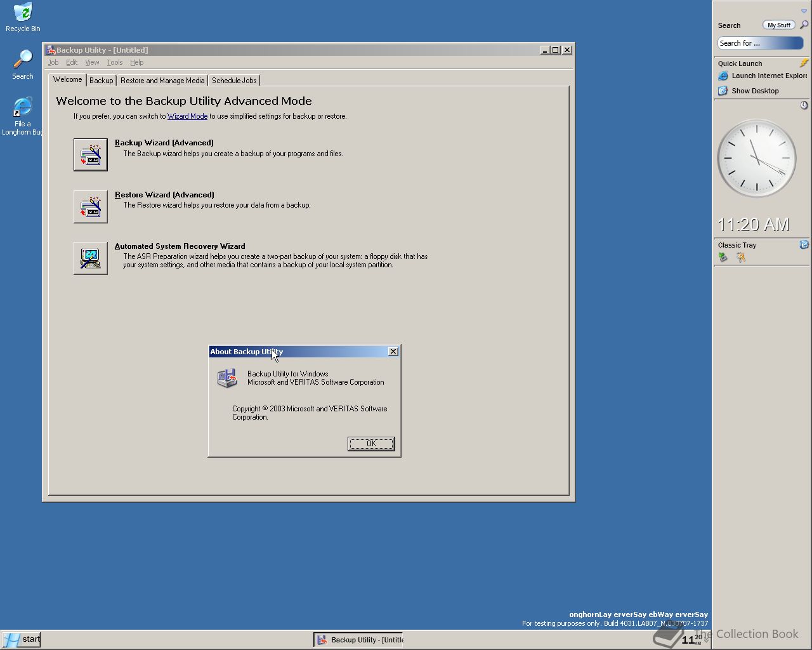Viewport: 812px width, 650px height.
Task: Close the About Backup Utility dialog
Action: coord(393,352)
